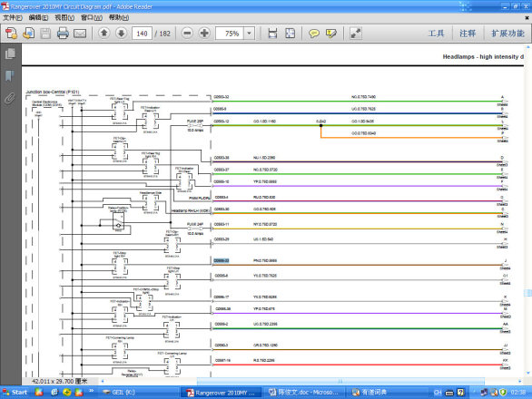
Task: Click the zoom percentage field showing 75%
Action: coord(230,34)
